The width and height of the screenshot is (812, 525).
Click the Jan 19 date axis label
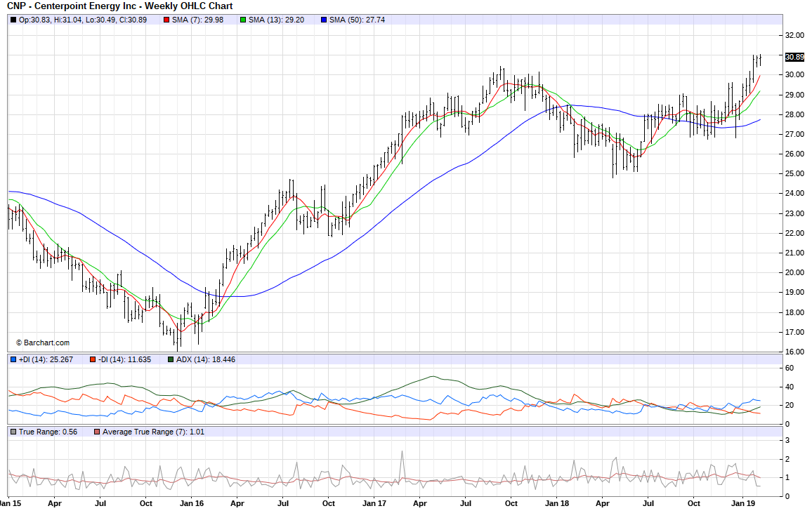click(743, 503)
